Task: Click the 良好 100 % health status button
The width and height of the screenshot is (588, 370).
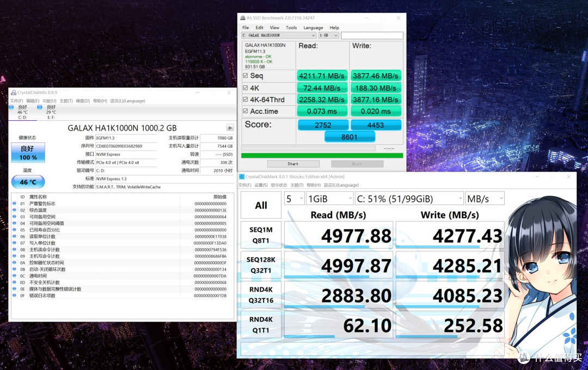Action: pyautogui.click(x=28, y=152)
